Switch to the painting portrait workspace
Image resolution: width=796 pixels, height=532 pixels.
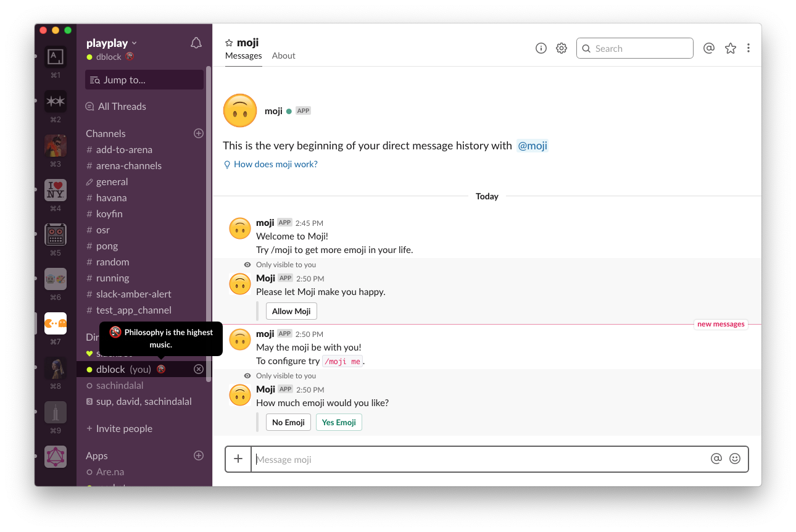(x=56, y=368)
